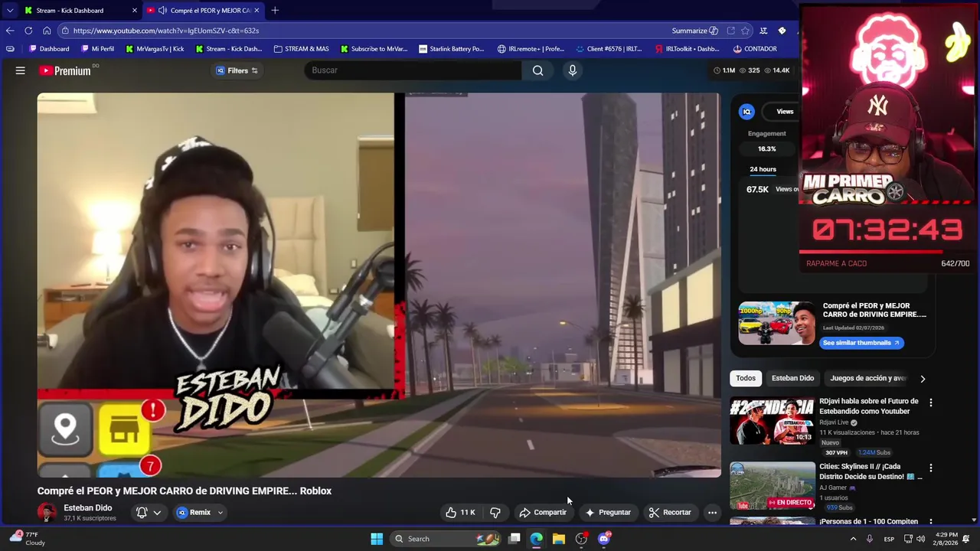
Task: Select the Esteban Dido filter chip
Action: point(792,378)
